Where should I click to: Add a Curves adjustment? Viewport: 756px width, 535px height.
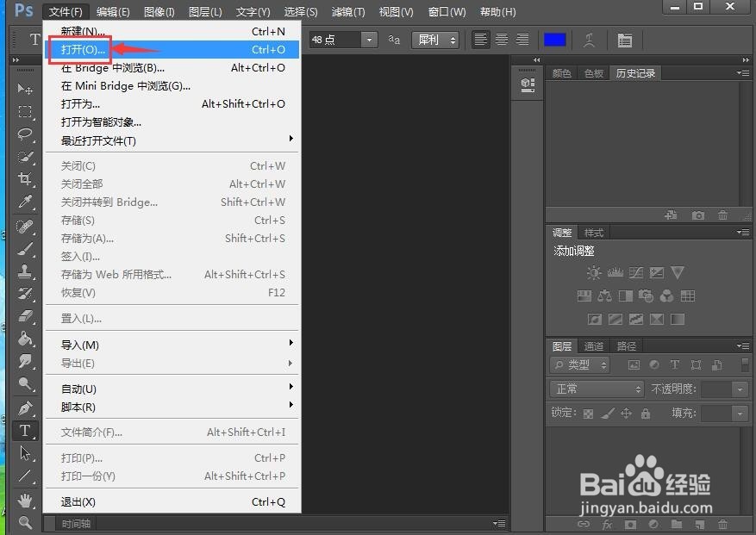(x=636, y=273)
